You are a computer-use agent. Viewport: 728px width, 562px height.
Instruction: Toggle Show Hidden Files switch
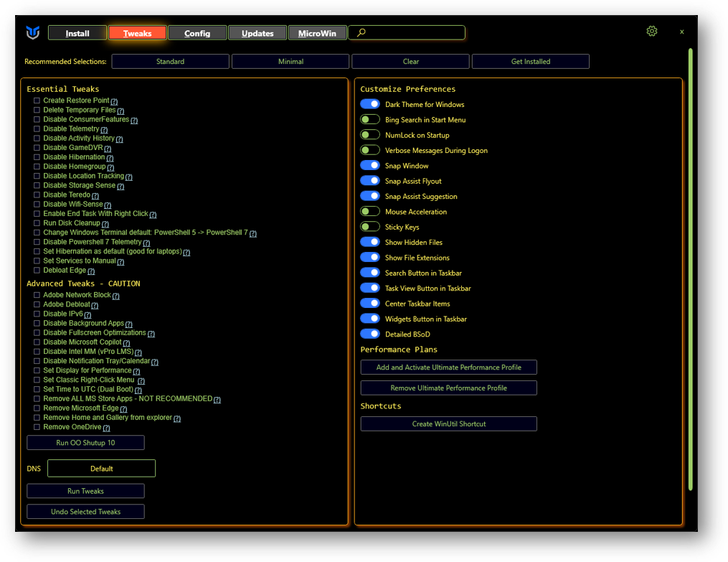pyautogui.click(x=370, y=242)
